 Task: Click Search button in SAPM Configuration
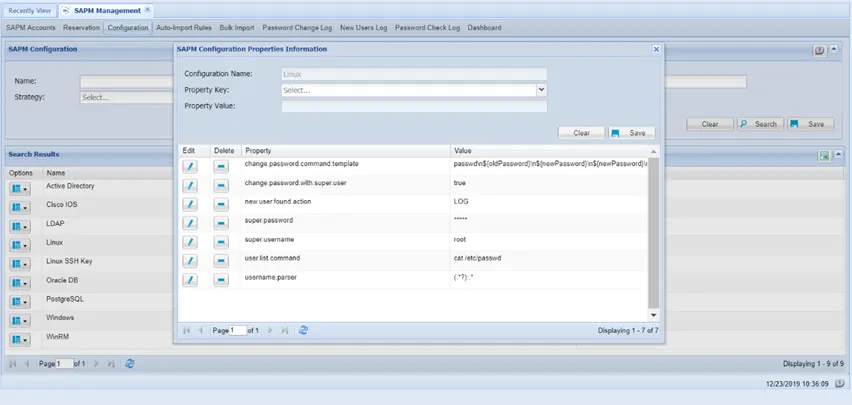pos(760,124)
